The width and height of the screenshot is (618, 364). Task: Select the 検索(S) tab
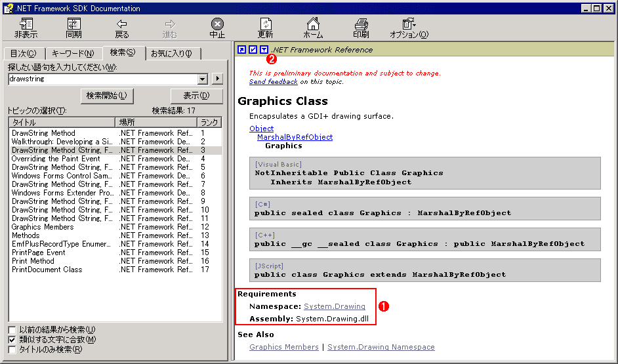123,52
